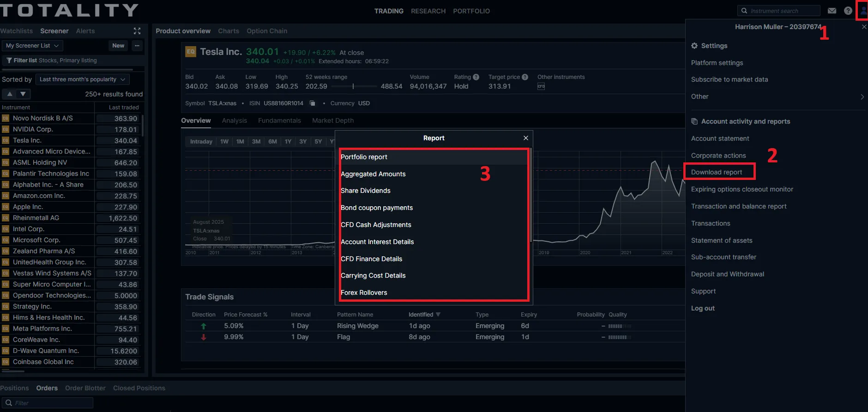Select CFD Finance Details report

(x=433, y=259)
